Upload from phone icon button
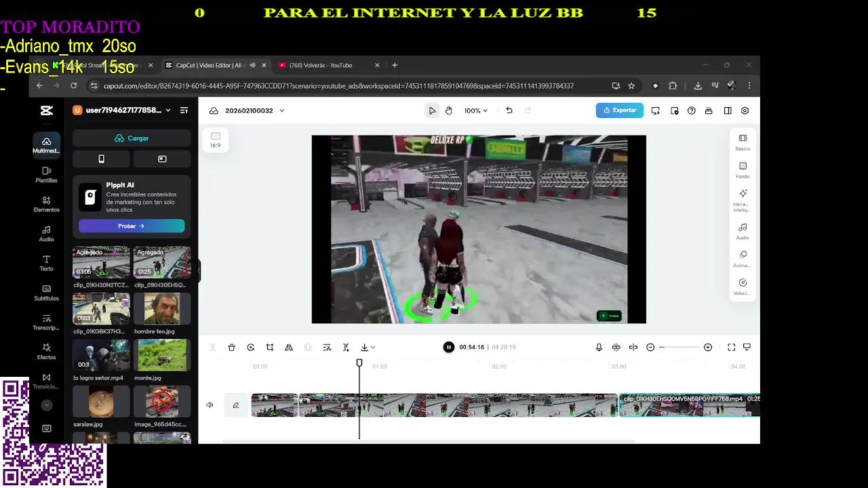 pyautogui.click(x=101, y=159)
